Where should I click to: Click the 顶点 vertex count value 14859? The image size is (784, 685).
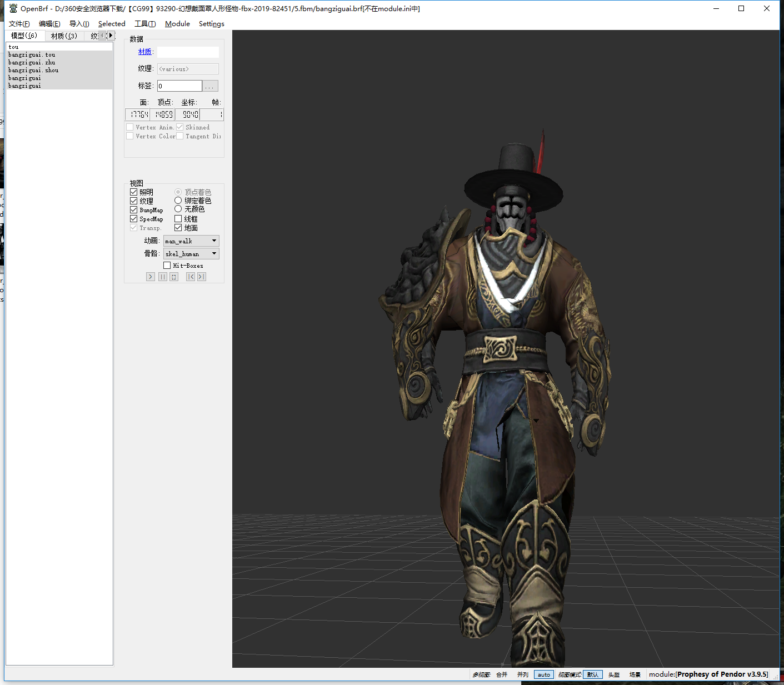coord(162,114)
